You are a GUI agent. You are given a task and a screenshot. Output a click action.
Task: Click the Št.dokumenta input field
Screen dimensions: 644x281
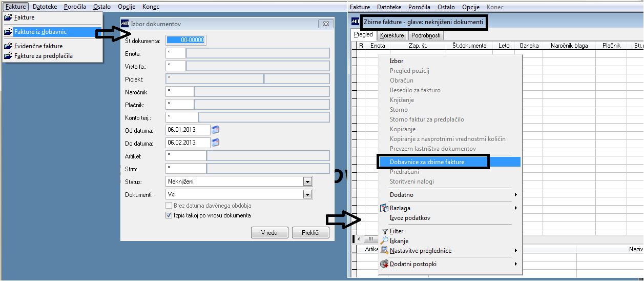click(x=186, y=41)
